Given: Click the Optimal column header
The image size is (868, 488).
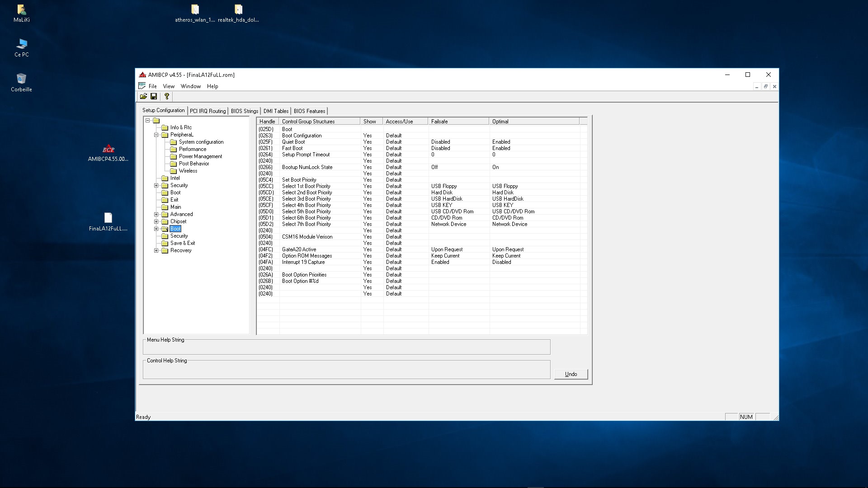Looking at the screenshot, I should tap(534, 122).
